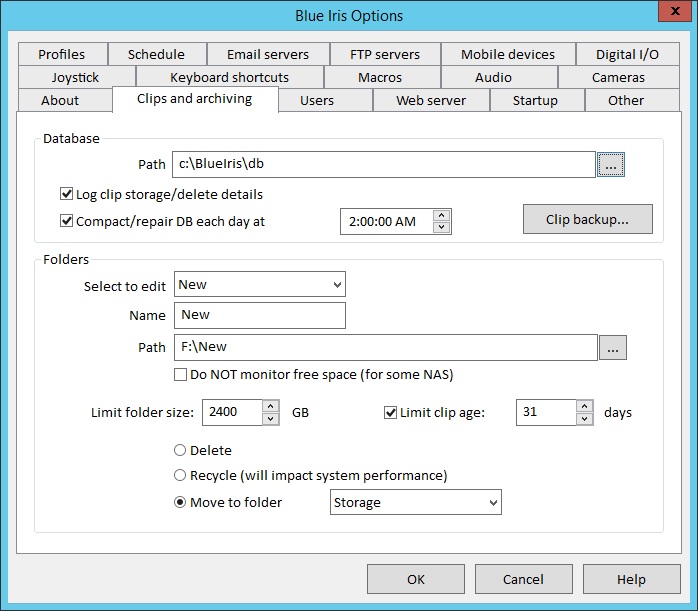The height and width of the screenshot is (611, 698).
Task: Open the Schedule tab
Action: click(x=156, y=54)
